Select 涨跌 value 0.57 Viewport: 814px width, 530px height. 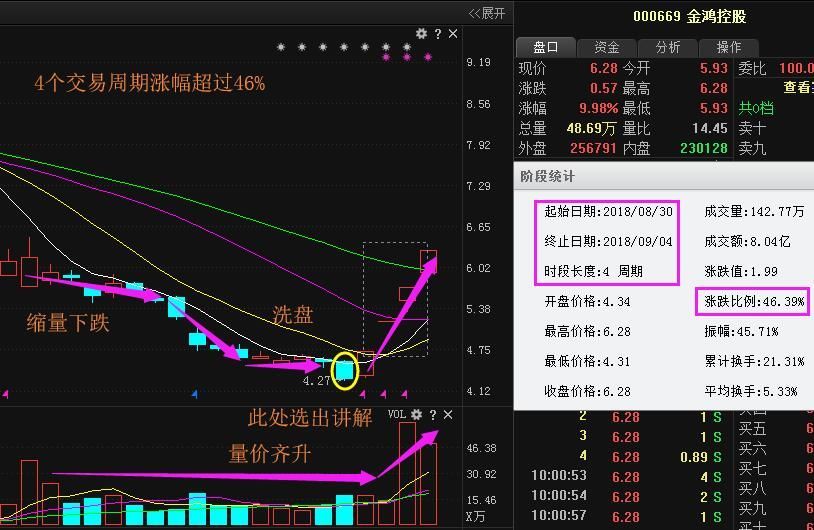tap(603, 88)
